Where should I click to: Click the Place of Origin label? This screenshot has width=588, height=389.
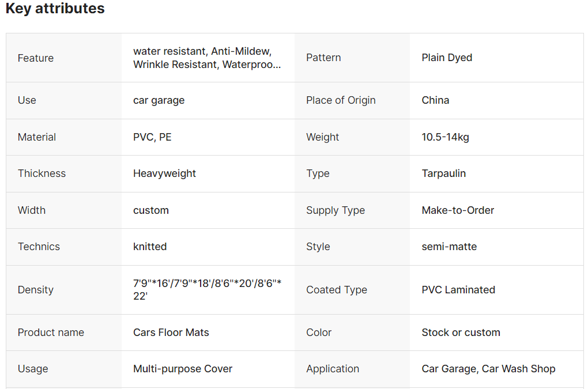coord(341,100)
